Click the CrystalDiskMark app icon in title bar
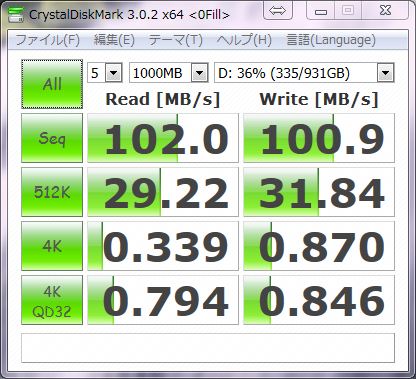 point(15,14)
